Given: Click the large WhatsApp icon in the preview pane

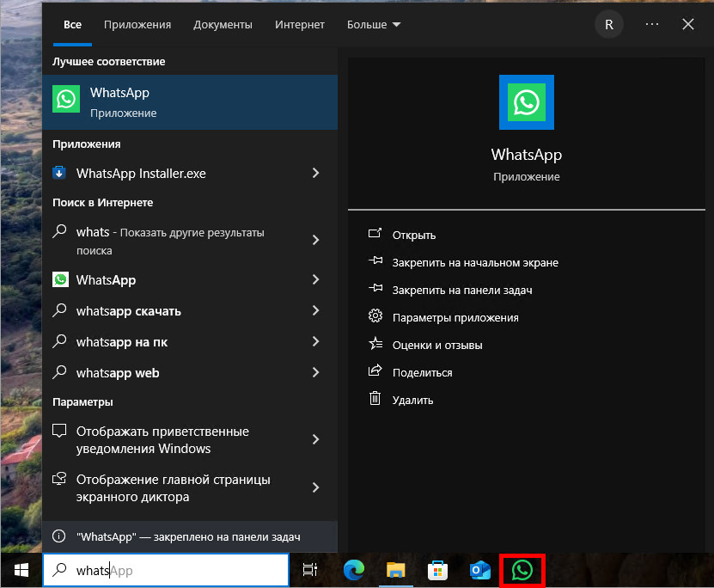Looking at the screenshot, I should click(526, 101).
